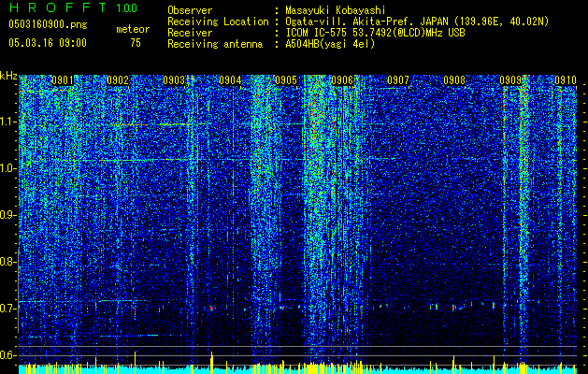Click the Ogata-vill. Akita-Pref. JAPAN location text
This screenshot has height=374, width=588.
pyautogui.click(x=417, y=22)
